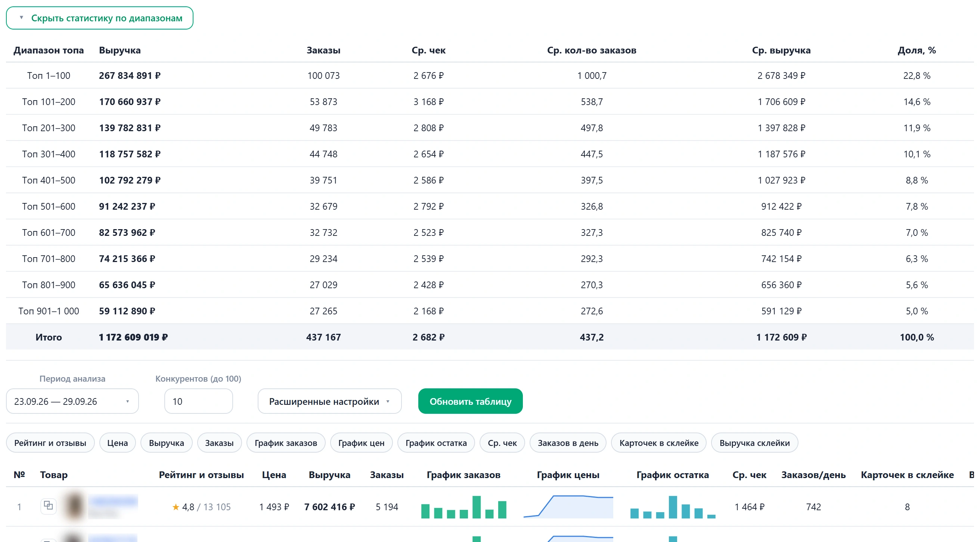Collapse range statistics via Скрыть статистику button
Screen dimensions: 980x542
[100, 18]
